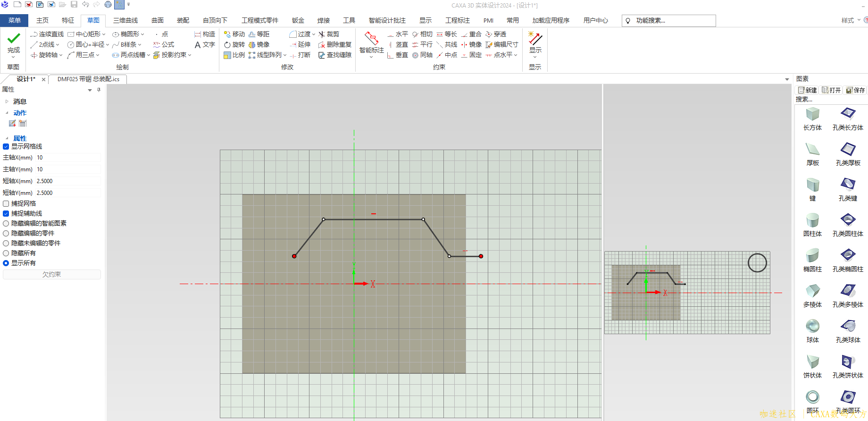This screenshot has height=421, width=868.
Task: Select 隐藏编辑的智能图素 radio option
Action: click(x=6, y=223)
